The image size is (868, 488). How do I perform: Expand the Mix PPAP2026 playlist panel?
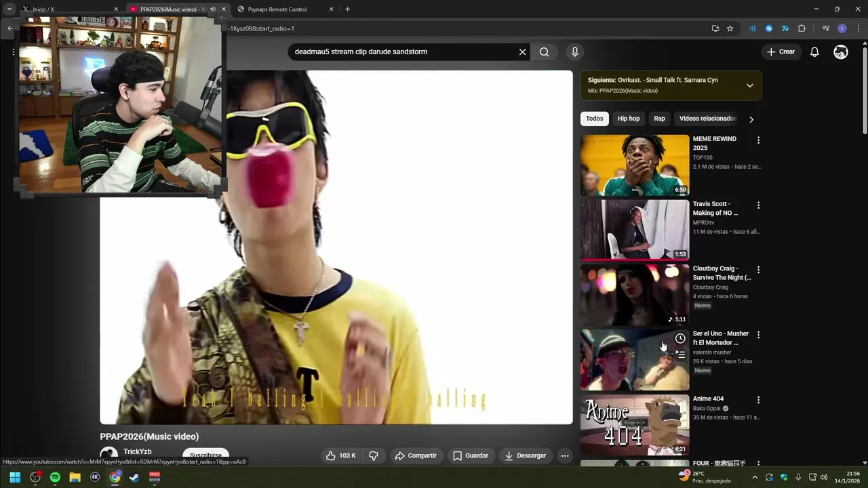[749, 85]
